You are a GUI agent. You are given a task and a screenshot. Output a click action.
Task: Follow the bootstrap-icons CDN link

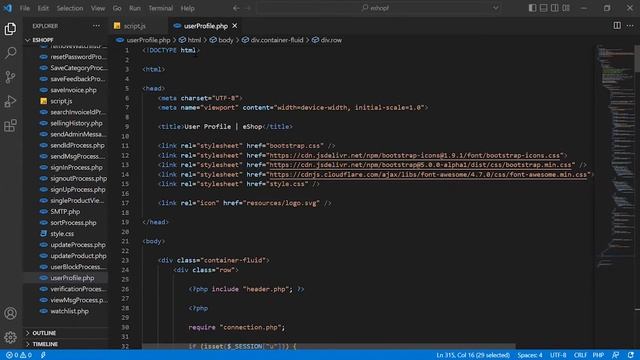click(415, 155)
